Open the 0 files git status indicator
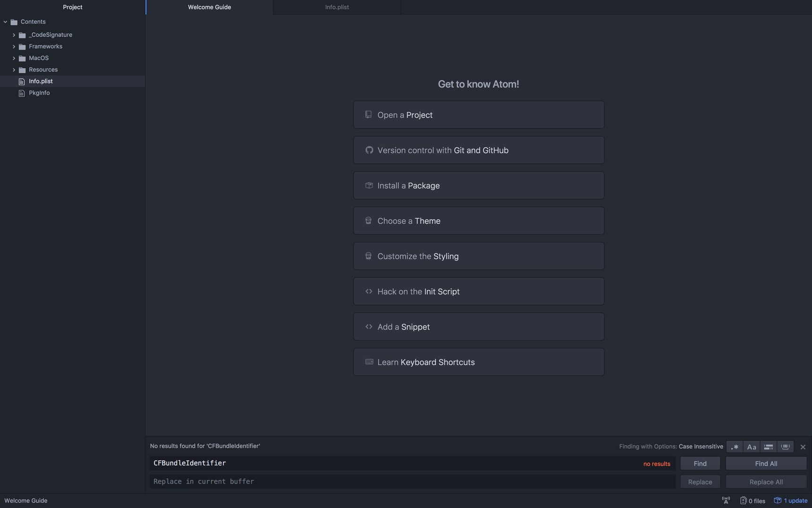 coord(753,501)
